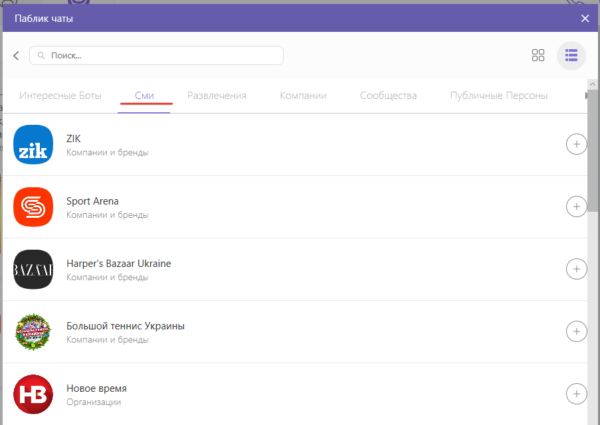Open the Sport Arena logo
Viewport: 600px width, 425px height.
coord(33,207)
